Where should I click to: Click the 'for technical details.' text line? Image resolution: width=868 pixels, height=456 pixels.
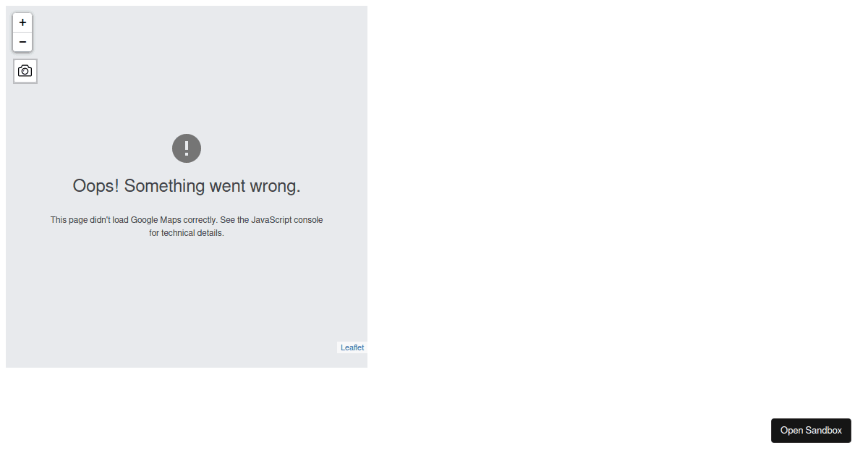click(187, 233)
